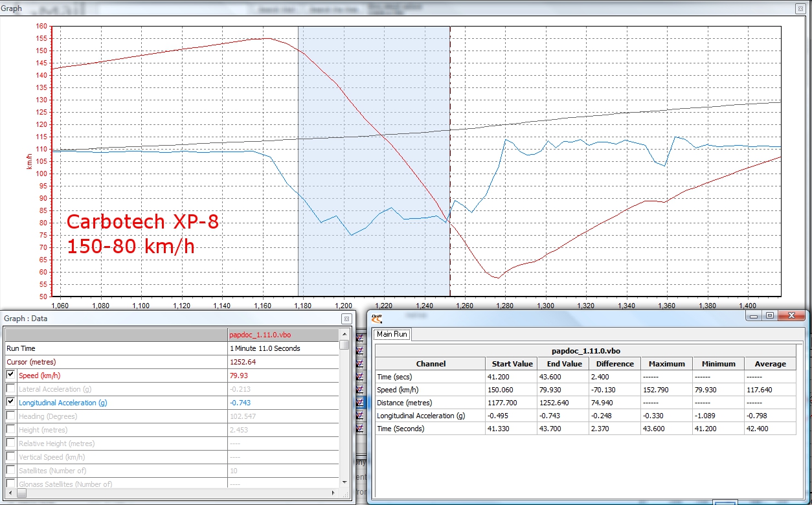Image resolution: width=812 pixels, height=505 pixels.
Task: Enable the Relative Height (metres) checkbox
Action: point(11,443)
